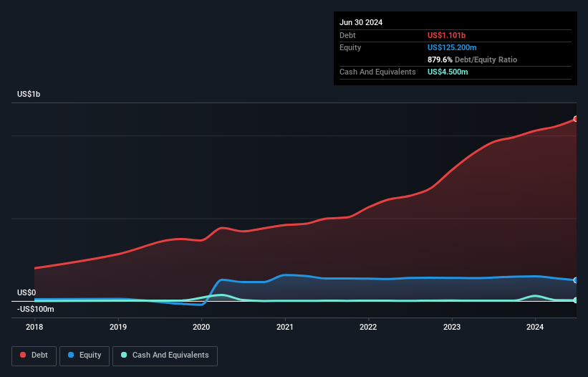
Task: Click the US$125.200m equity value
Action: pyautogui.click(x=452, y=47)
